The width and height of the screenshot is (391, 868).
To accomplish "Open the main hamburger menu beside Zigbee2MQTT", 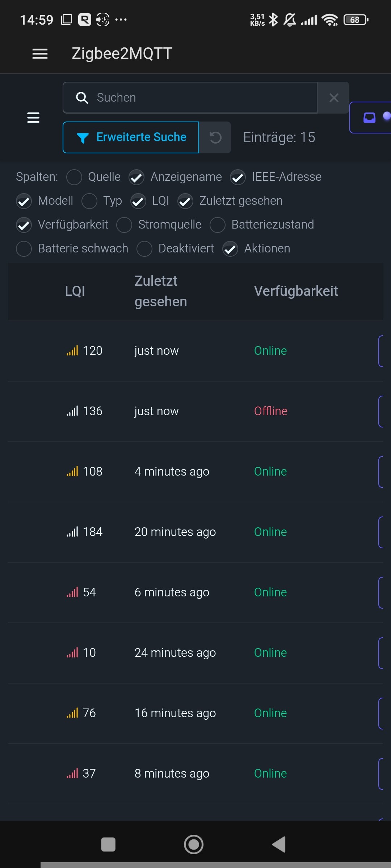I will coord(40,54).
